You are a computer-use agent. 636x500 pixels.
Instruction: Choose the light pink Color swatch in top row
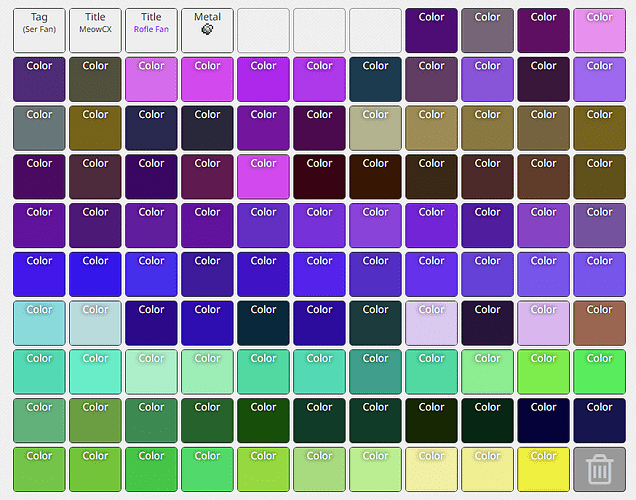(599, 31)
